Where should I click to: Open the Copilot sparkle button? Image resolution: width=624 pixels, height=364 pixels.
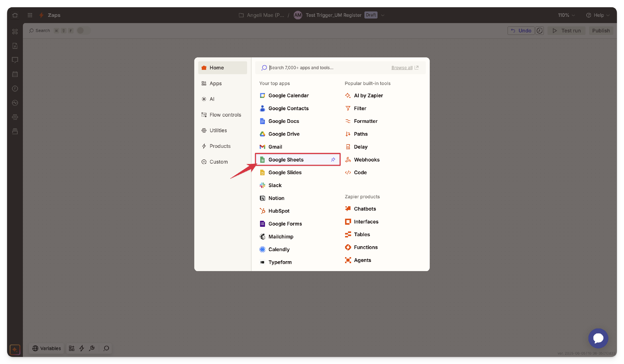coord(15,350)
